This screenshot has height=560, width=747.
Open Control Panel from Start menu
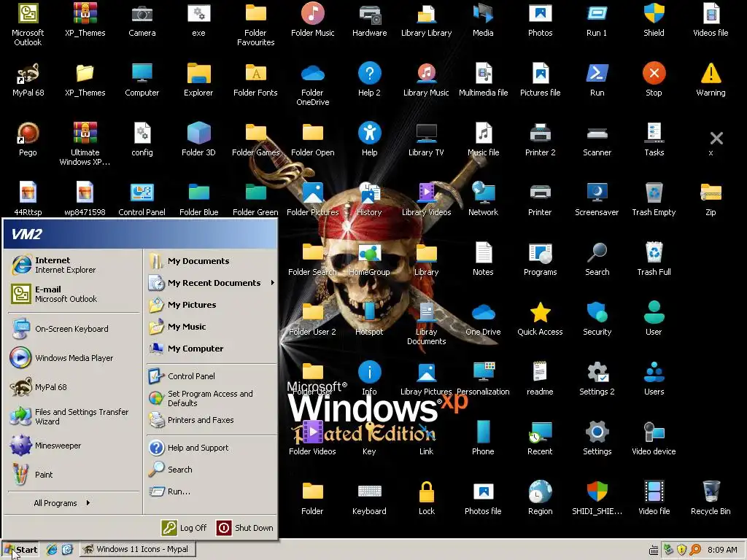pos(211,376)
